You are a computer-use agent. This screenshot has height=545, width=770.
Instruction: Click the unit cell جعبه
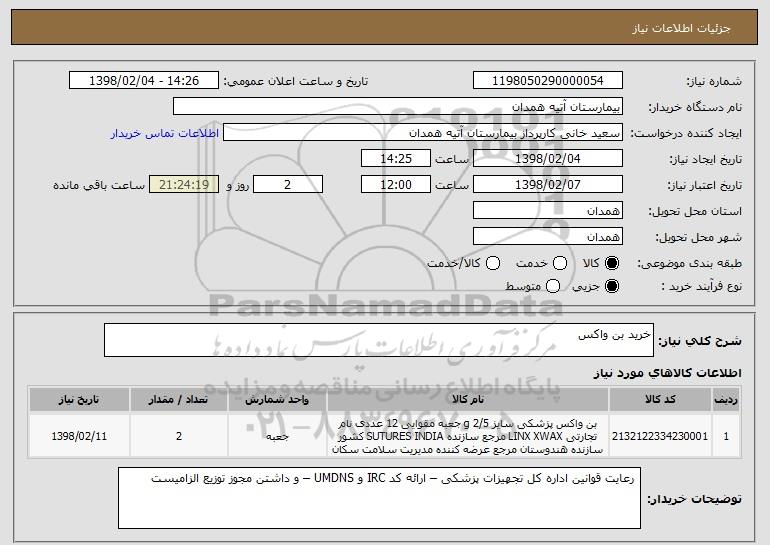click(277, 436)
